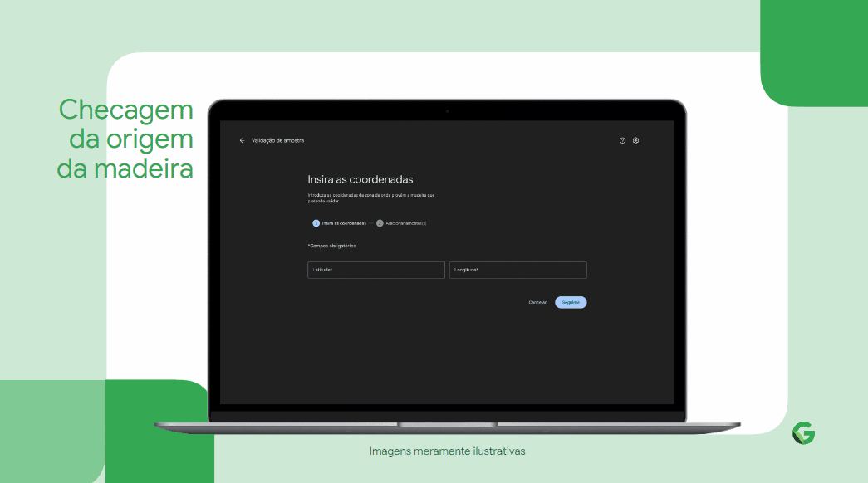The height and width of the screenshot is (483, 868).
Task: Go to the 'Adicionar amostra(s)' step
Action: click(x=406, y=223)
